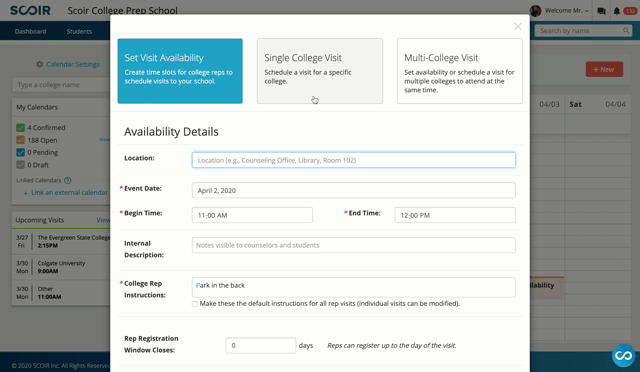
Task: Select the Single College Visit option
Action: point(320,71)
